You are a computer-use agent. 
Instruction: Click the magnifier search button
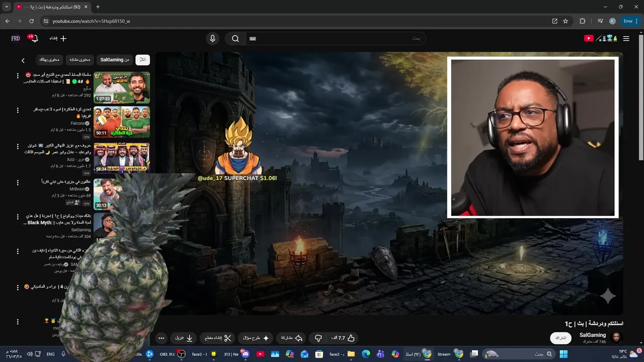pyautogui.click(x=235, y=39)
